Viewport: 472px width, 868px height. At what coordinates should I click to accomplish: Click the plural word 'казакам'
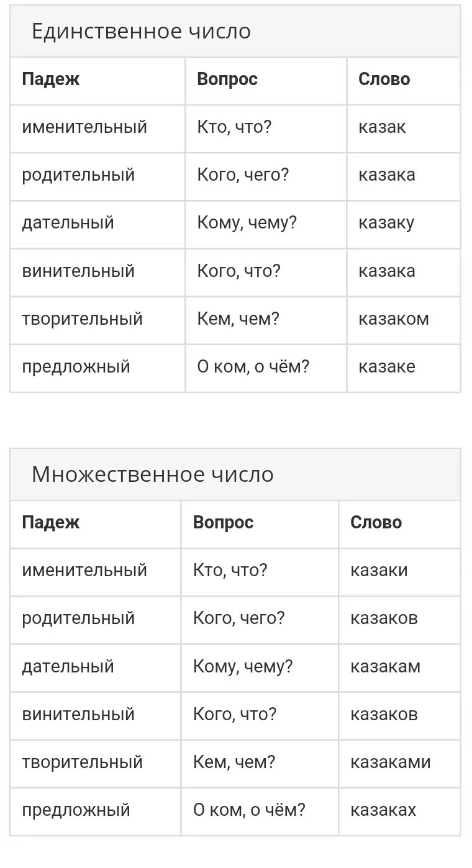coord(385,667)
